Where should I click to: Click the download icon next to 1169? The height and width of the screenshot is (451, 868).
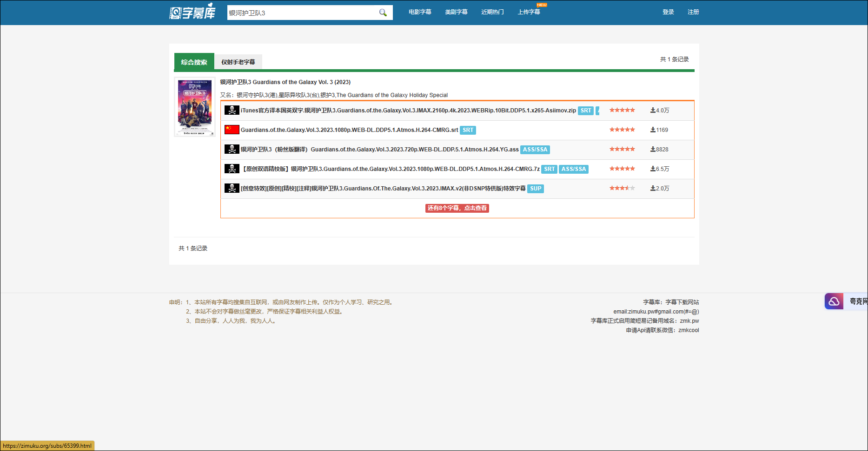click(653, 130)
